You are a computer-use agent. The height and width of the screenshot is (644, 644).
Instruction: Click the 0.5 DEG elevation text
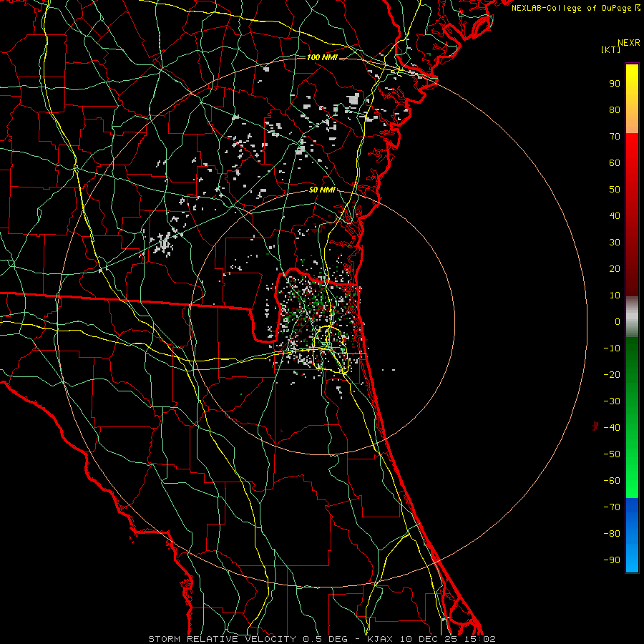326,639
